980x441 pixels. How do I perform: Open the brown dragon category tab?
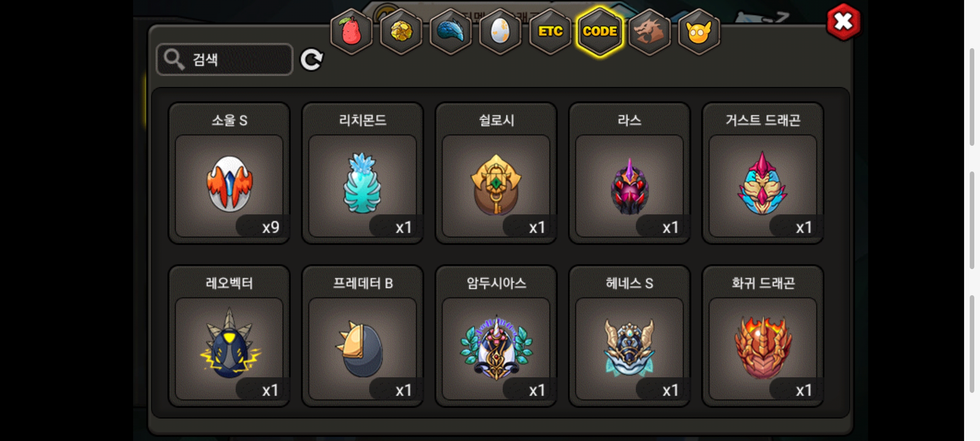[649, 31]
